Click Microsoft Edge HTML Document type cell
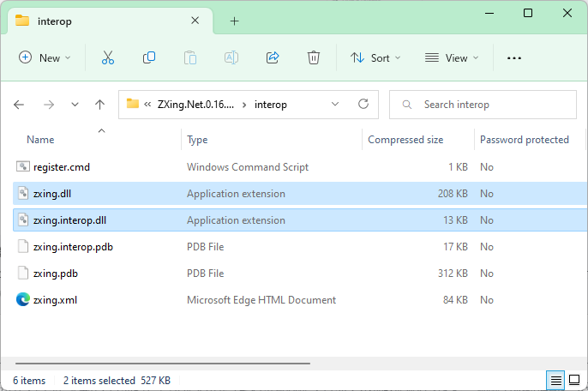 click(x=261, y=300)
